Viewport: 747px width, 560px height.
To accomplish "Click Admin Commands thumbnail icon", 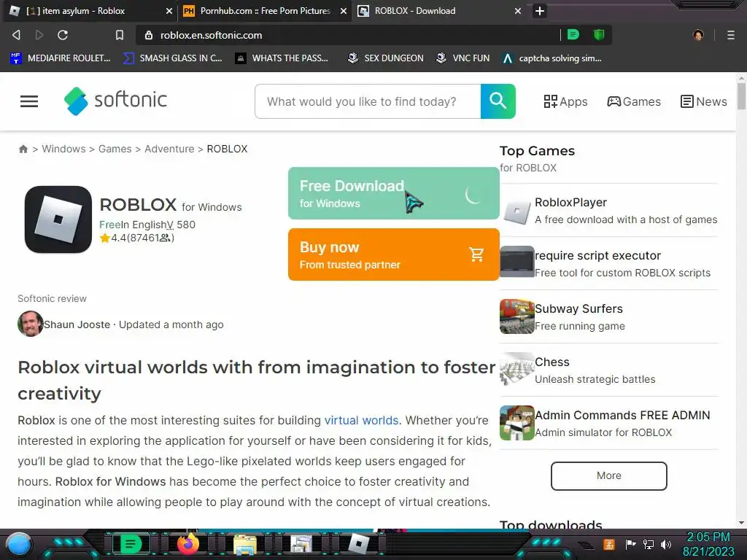I will tap(517, 423).
